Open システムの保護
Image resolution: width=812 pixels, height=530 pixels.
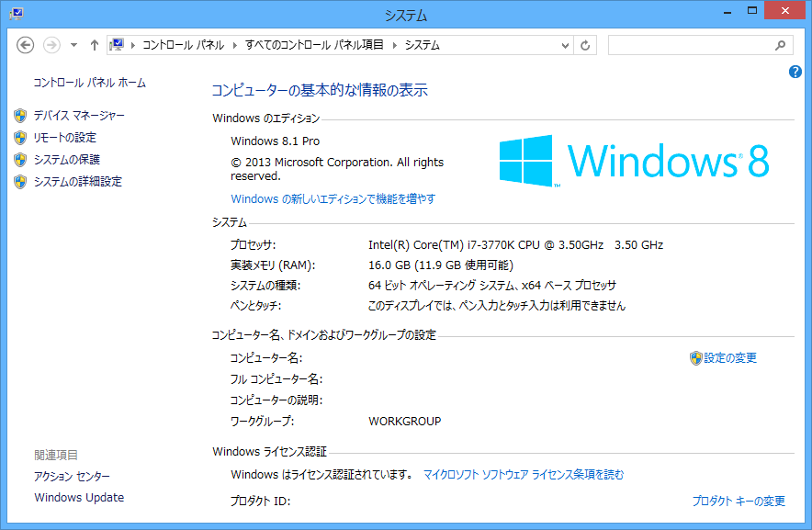click(x=67, y=160)
